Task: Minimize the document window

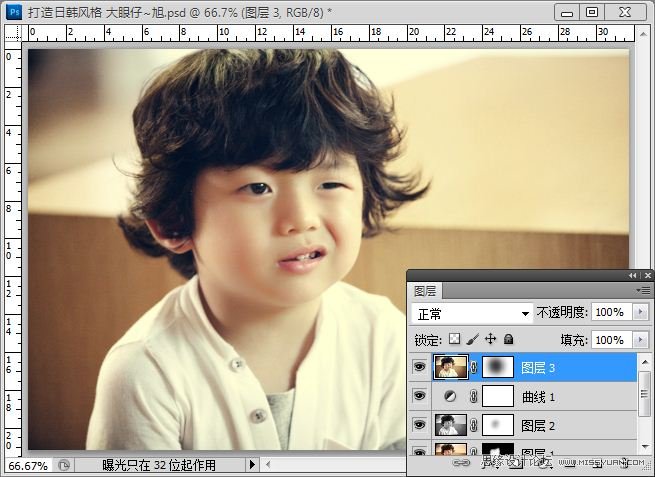Action: [x=567, y=13]
